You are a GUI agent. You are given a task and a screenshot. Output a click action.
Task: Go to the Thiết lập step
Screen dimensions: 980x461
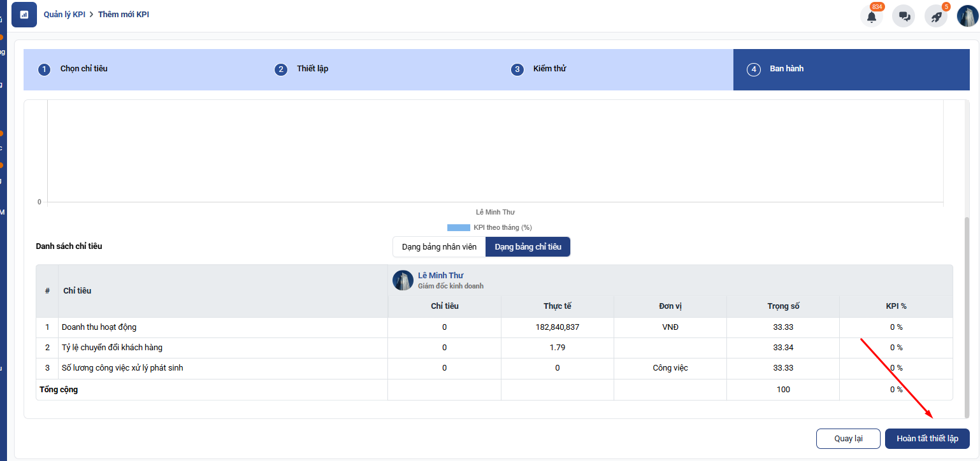pos(312,69)
